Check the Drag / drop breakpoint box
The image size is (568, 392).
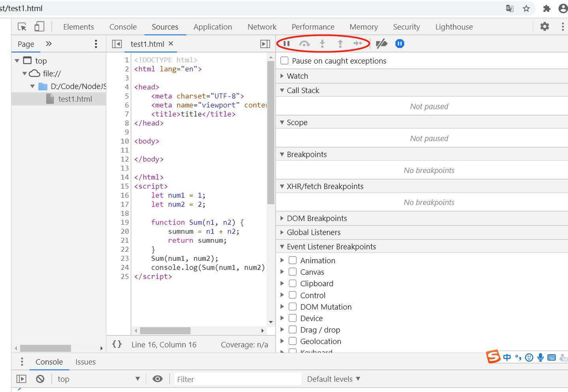pyautogui.click(x=293, y=329)
